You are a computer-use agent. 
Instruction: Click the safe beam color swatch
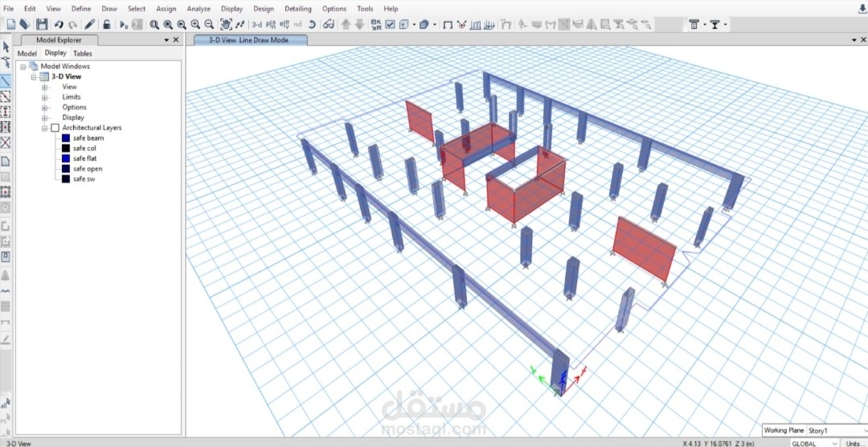tap(66, 138)
